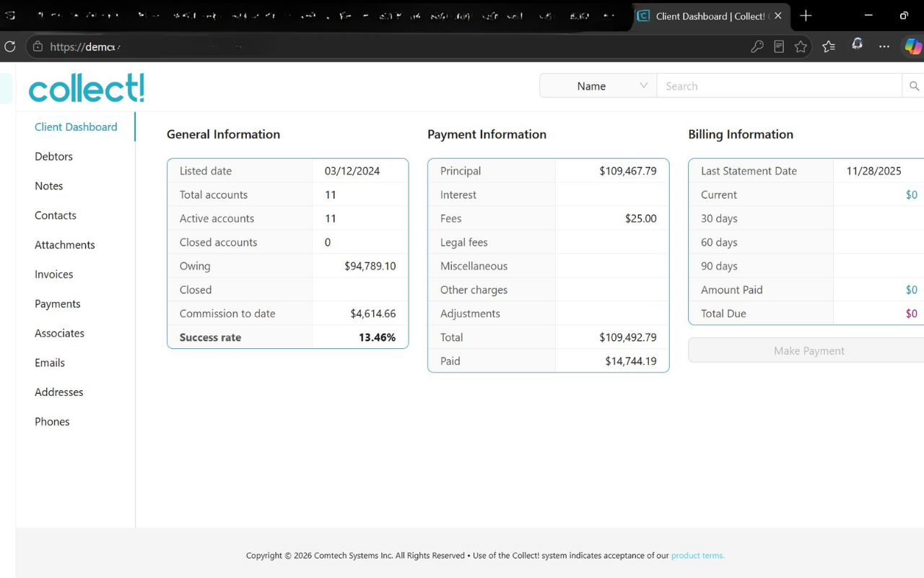924x578 pixels.
Task: Click the Total amount $109,492.79
Action: 628,337
